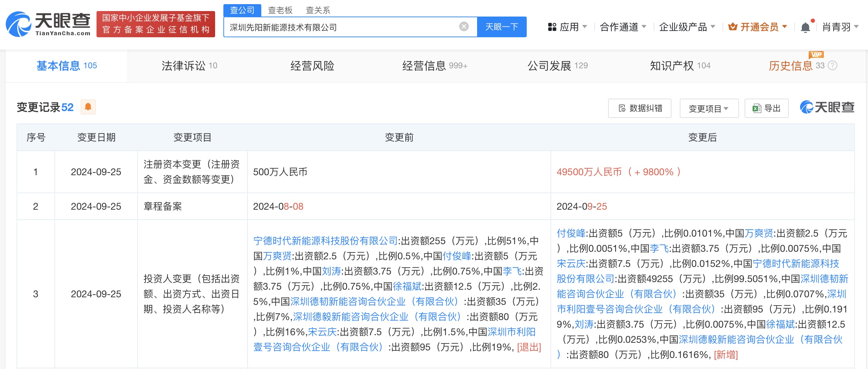
Task: Expand the 合作通道 dropdown
Action: pyautogui.click(x=623, y=27)
